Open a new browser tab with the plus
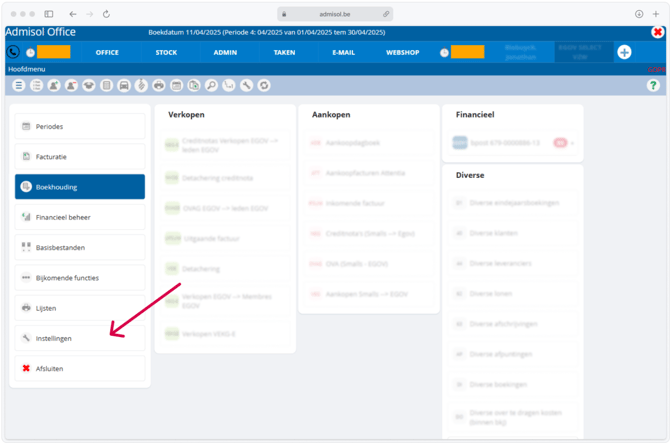This screenshot has width=670, height=443. pos(655,14)
